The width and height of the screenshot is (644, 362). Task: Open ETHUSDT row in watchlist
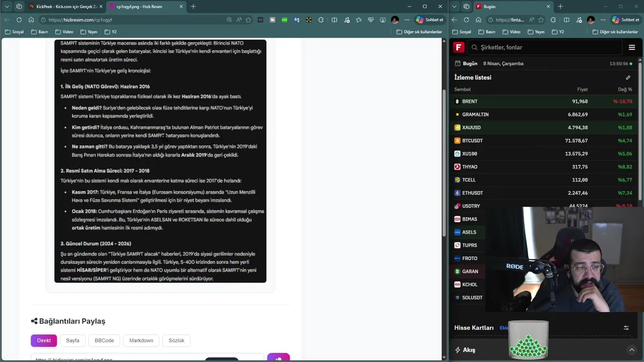[543, 193]
